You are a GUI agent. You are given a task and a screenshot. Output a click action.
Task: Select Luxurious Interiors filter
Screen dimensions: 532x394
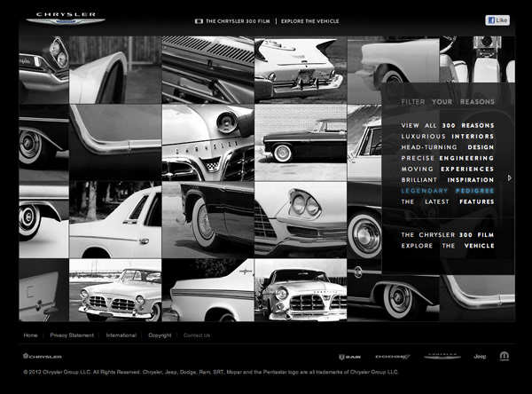pos(448,136)
